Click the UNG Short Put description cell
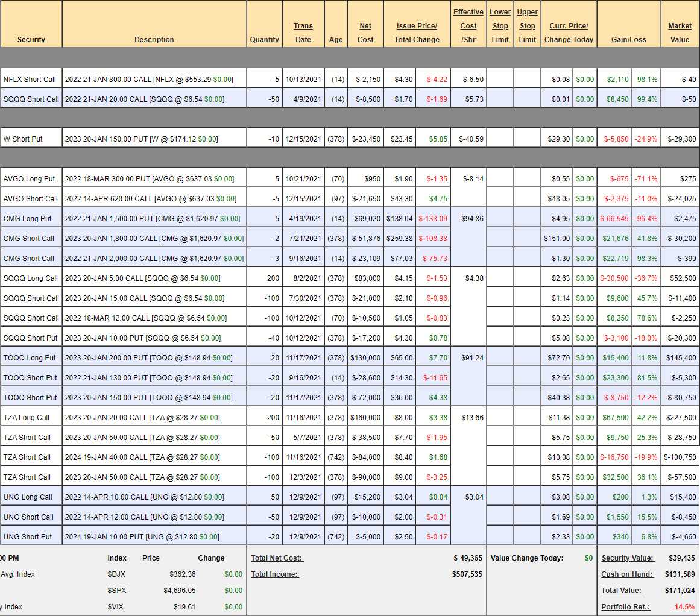 [x=154, y=537]
